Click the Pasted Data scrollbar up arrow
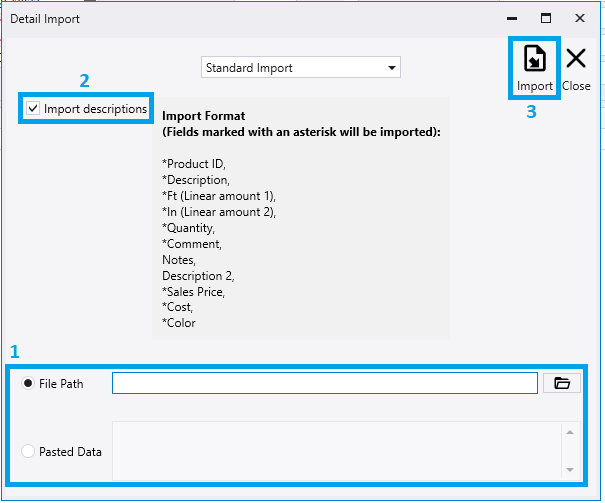This screenshot has width=605, height=503. point(569,432)
